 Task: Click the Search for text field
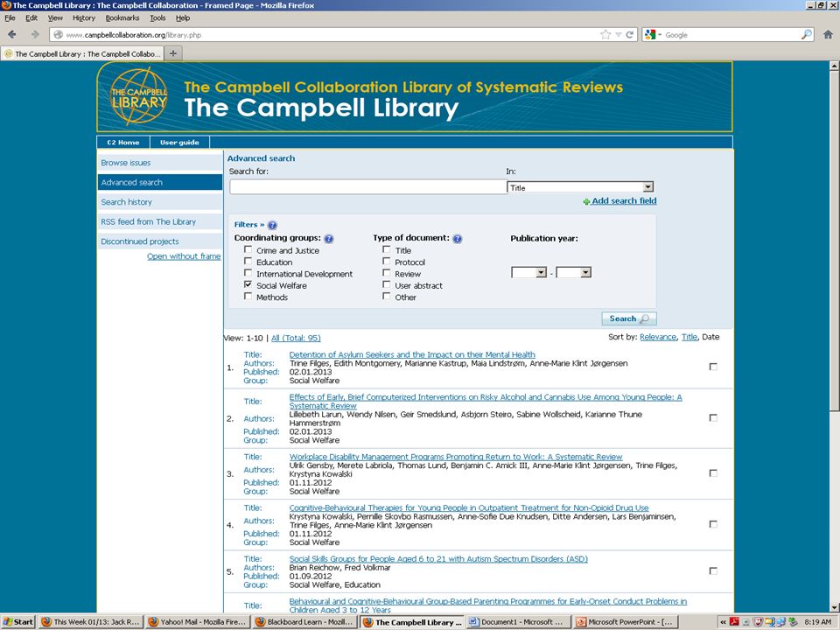click(368, 187)
